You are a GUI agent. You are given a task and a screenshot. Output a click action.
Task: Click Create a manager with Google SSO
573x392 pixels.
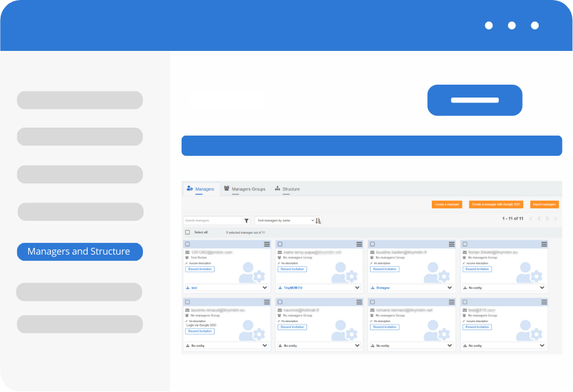pos(496,204)
